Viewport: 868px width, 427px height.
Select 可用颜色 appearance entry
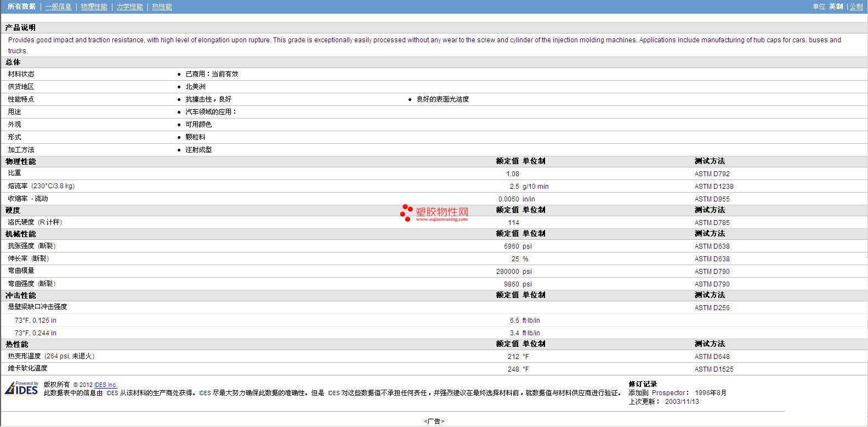[x=198, y=125]
